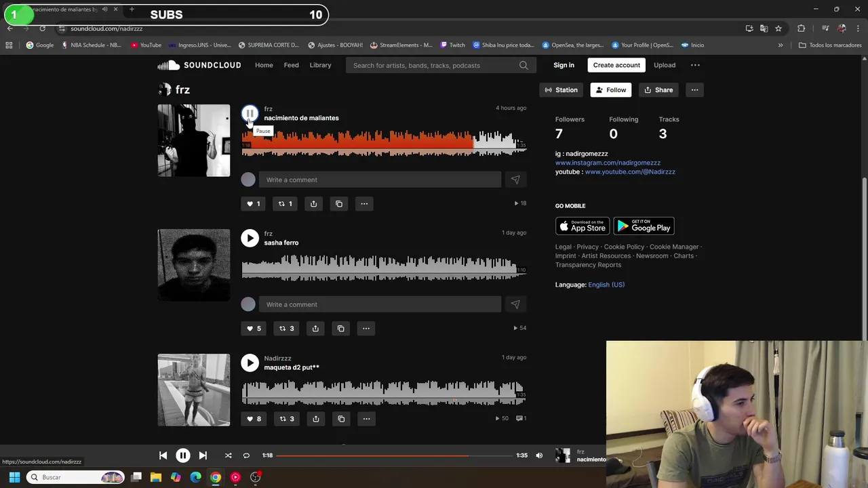Seek within the sasha ferro waveform
This screenshot has width=868, height=488.
383,268
